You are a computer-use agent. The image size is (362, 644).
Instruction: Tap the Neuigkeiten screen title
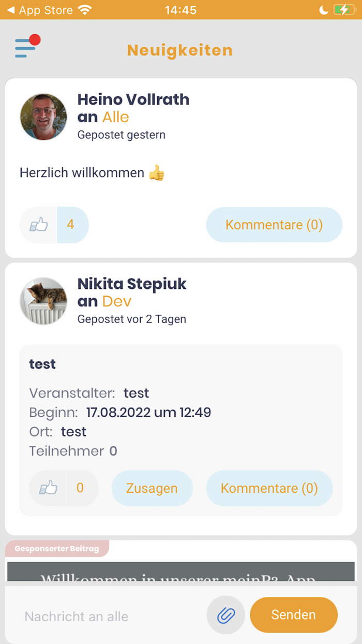tap(179, 50)
